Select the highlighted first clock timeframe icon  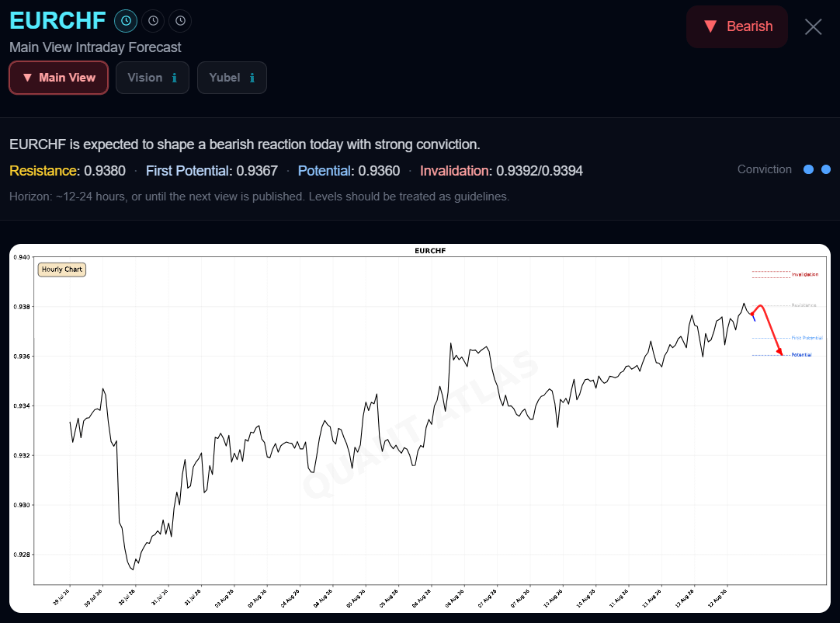click(x=126, y=21)
